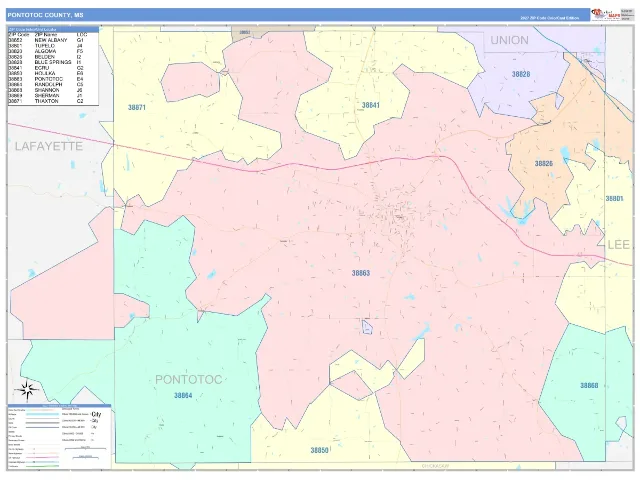Select the BLUE SPRINGS row in ZIP table
This screenshot has width=640, height=480.
[x=48, y=62]
